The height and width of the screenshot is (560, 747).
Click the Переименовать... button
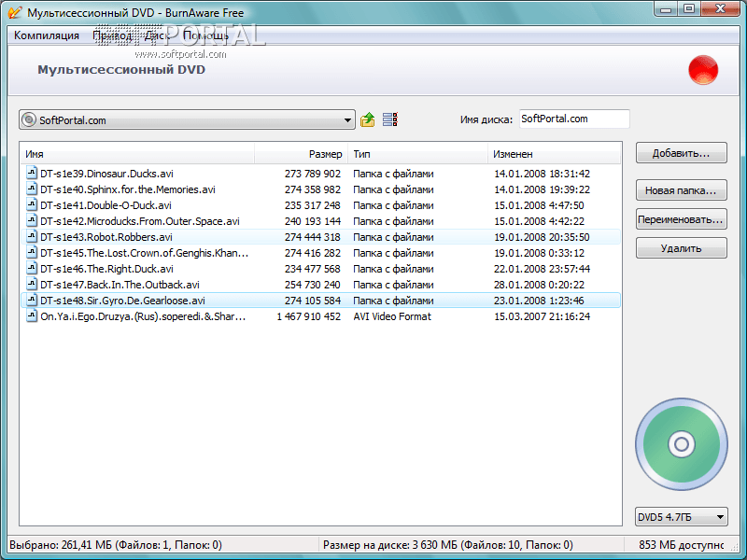(x=682, y=219)
